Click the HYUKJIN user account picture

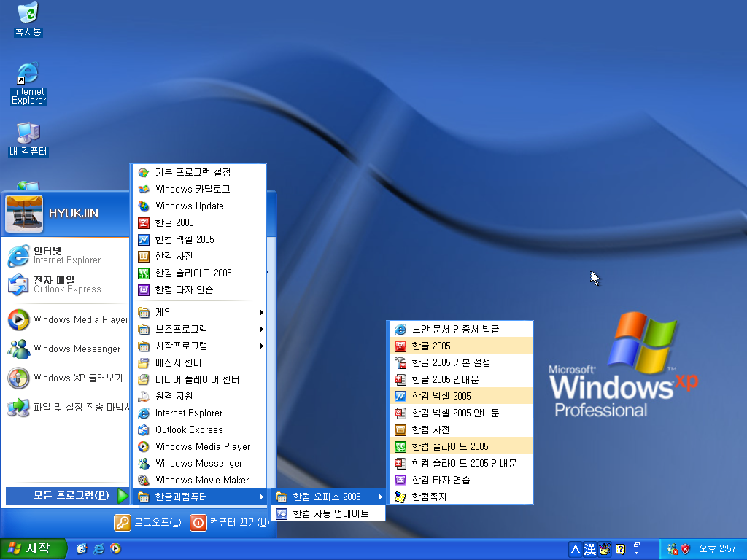pos(24,214)
